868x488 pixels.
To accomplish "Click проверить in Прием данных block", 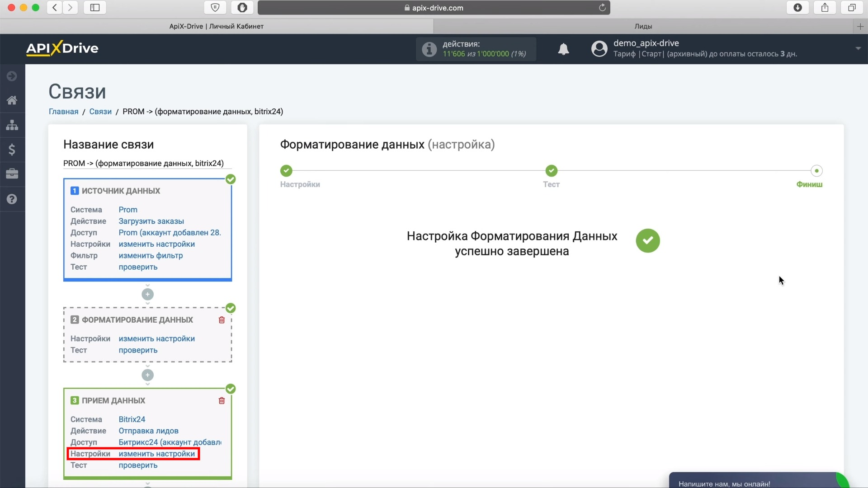I will (138, 465).
